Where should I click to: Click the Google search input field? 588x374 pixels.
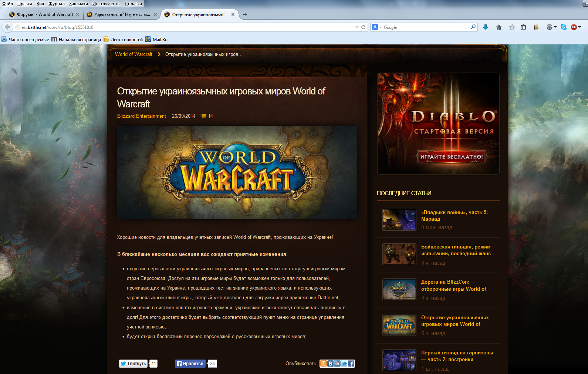426,27
